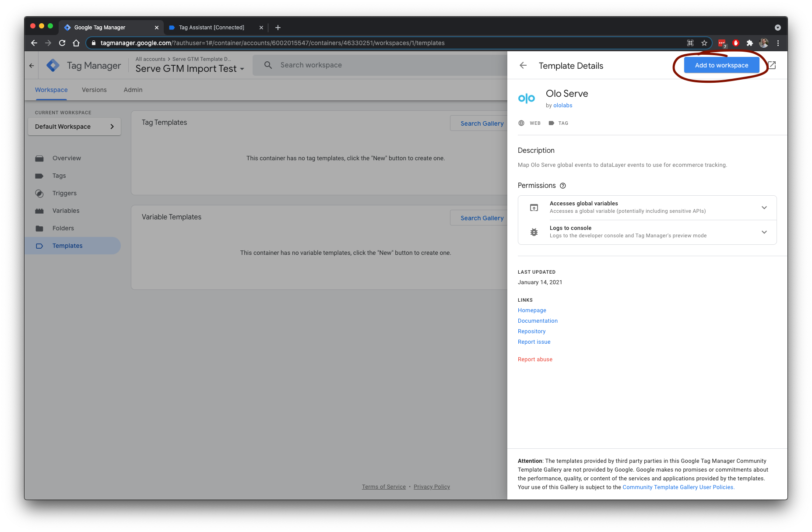812x532 pixels.
Task: Open the Documentation link
Action: (x=538, y=321)
